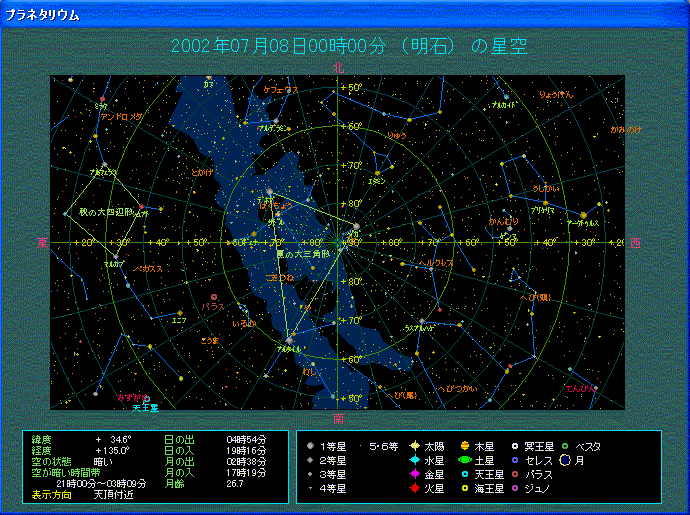690x515 pixels.
Task: Click the Uranus (天王星) label on the map
Action: (x=146, y=407)
